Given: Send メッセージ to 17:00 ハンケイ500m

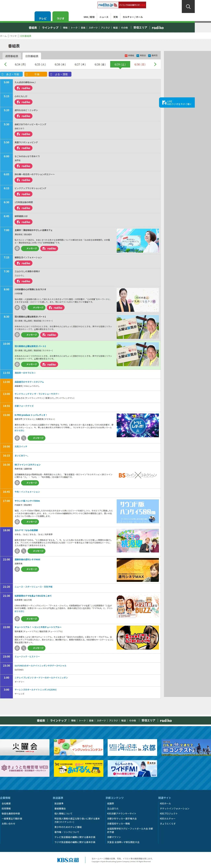Looking at the screenshot, I should click(30, 522).
